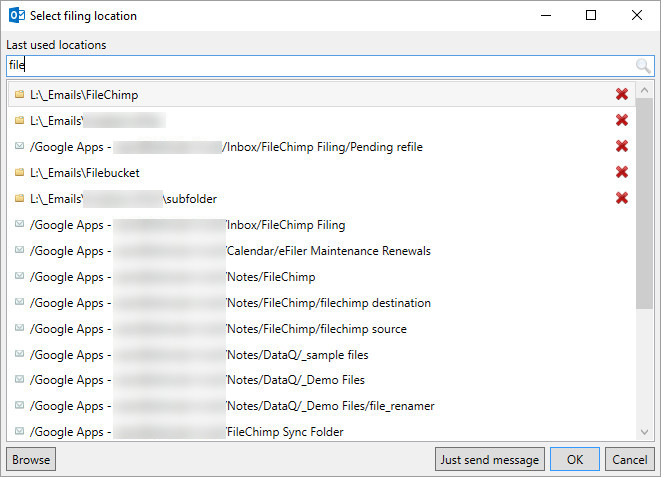
Task: Click the Outlook icon in the title bar
Action: (x=17, y=16)
